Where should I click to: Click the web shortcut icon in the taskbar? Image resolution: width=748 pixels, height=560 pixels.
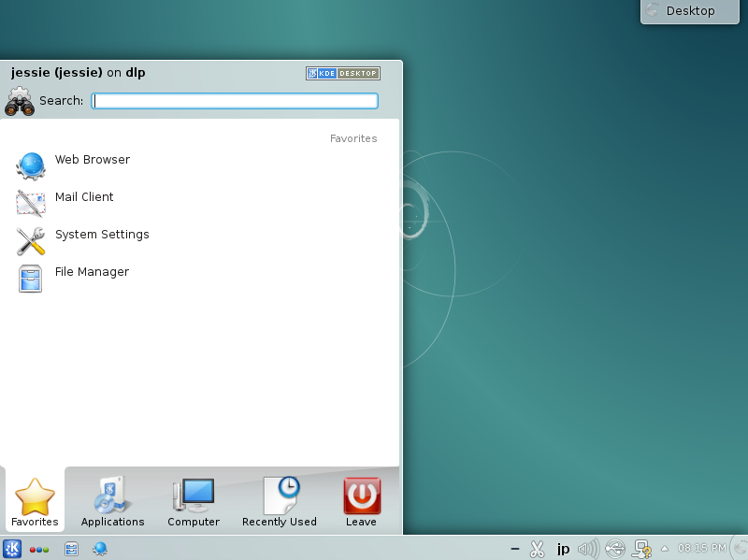click(x=100, y=549)
